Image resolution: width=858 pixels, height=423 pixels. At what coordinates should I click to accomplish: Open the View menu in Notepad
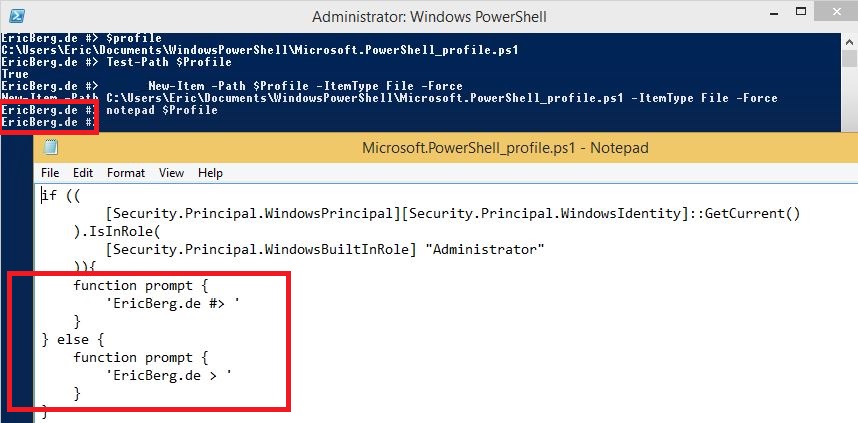click(171, 173)
